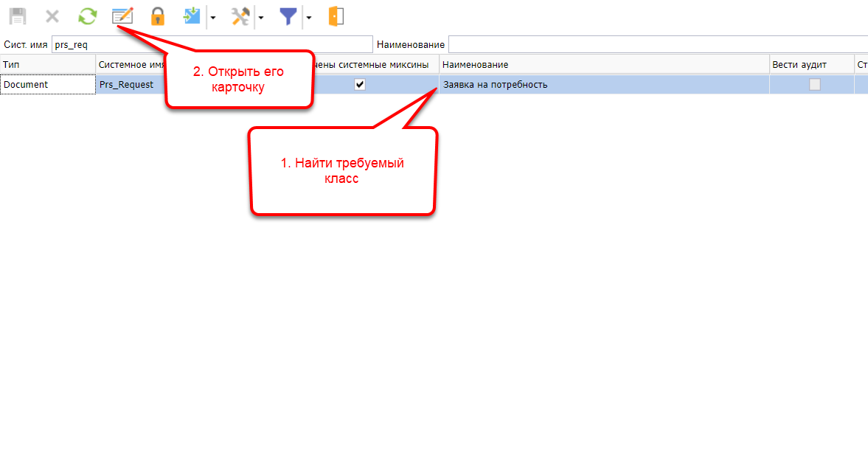Refresh the list with green arrows icon

pos(88,16)
